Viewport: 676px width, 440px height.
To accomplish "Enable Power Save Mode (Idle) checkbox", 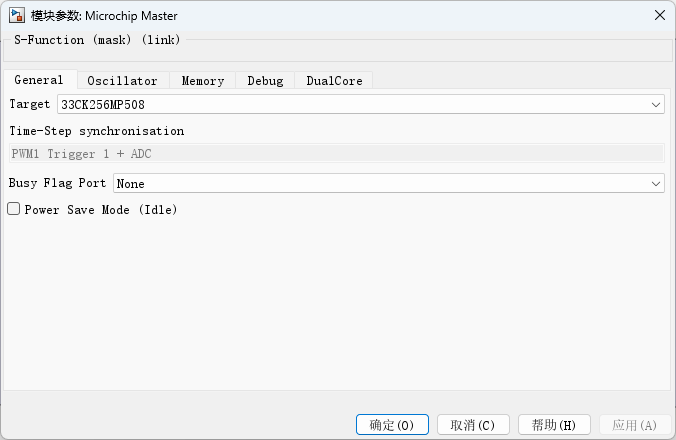I will pos(13,209).
